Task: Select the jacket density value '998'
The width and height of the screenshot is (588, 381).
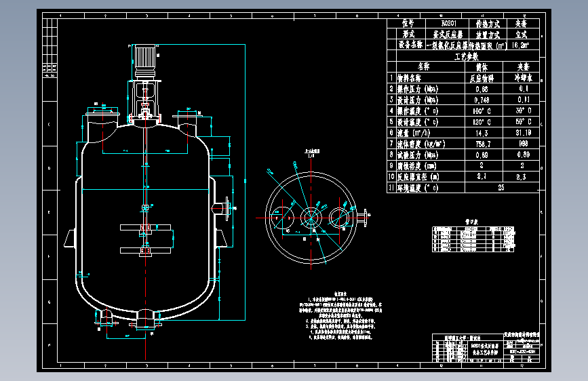Action: 523,143
